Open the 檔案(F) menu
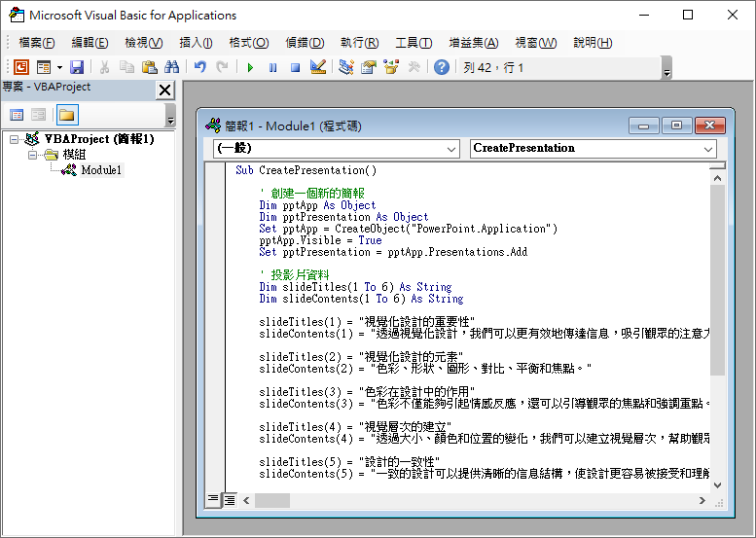The height and width of the screenshot is (538, 756). click(37, 43)
